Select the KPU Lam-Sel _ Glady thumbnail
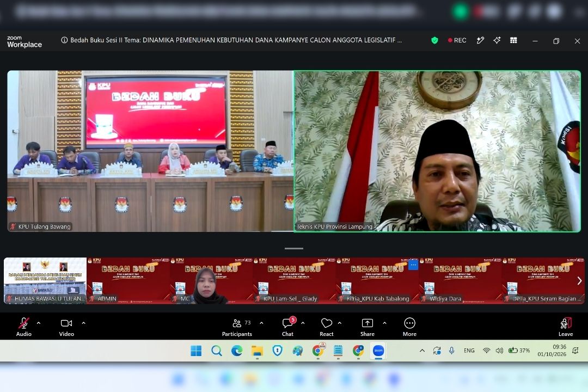The image size is (588, 392). 295,280
